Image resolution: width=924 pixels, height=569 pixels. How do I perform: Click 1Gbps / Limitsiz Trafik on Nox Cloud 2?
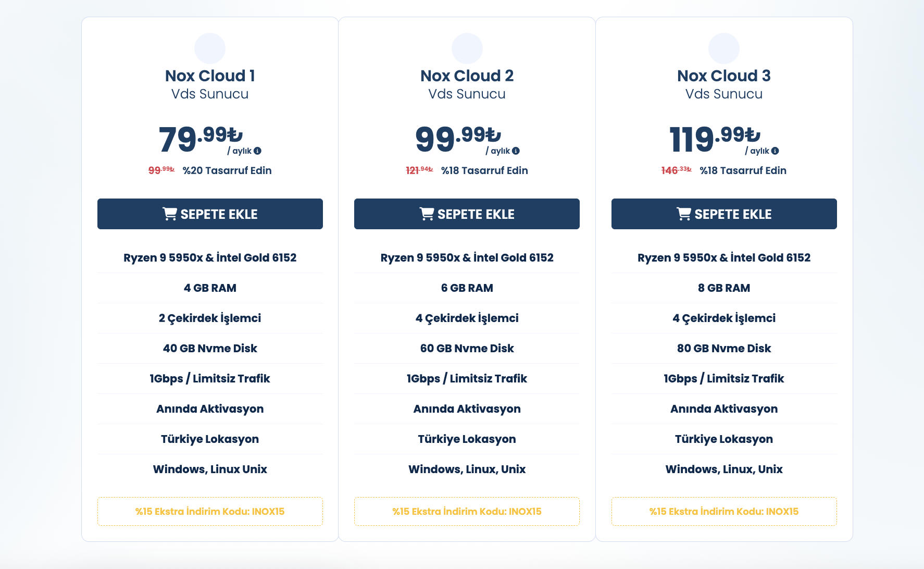467,379
